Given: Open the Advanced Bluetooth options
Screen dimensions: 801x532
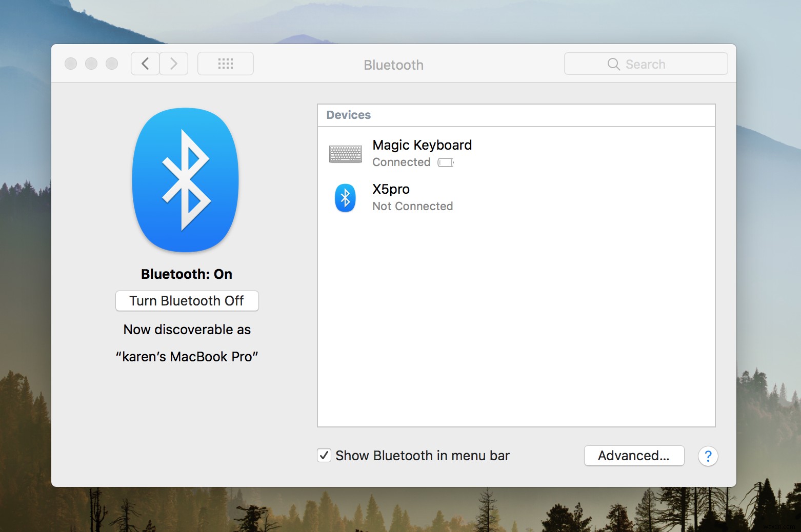Looking at the screenshot, I should 634,456.
